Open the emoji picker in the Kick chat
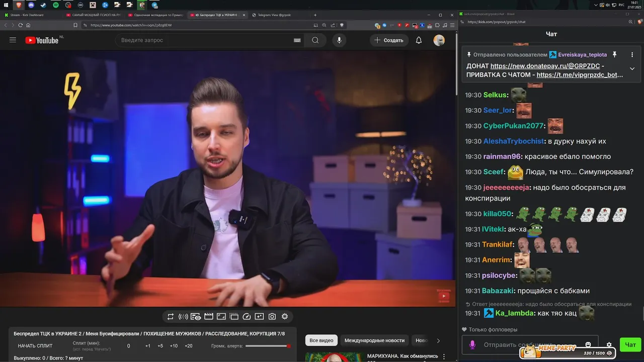Image resolution: width=644 pixels, height=362 pixels. (x=588, y=345)
